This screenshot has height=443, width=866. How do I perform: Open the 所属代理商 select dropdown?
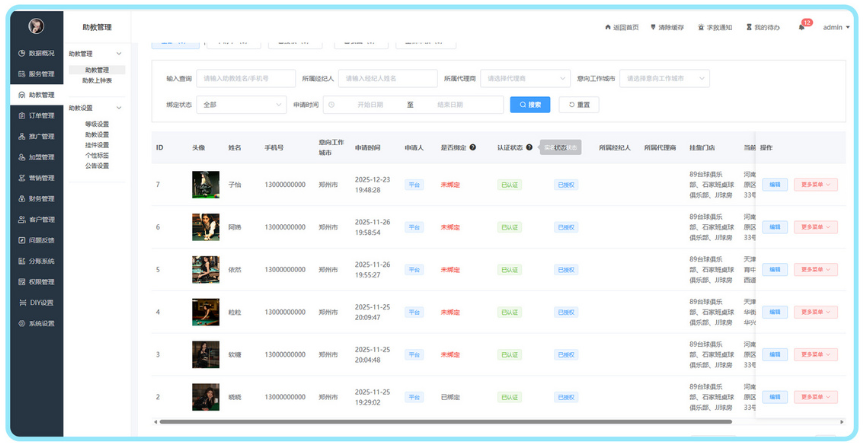[x=525, y=78]
